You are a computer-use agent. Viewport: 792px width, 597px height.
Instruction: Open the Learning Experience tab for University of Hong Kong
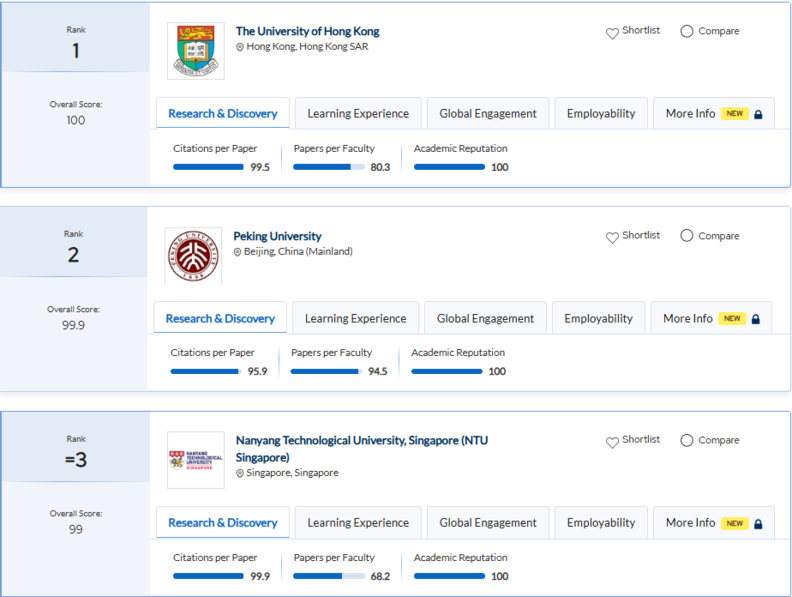tap(358, 114)
